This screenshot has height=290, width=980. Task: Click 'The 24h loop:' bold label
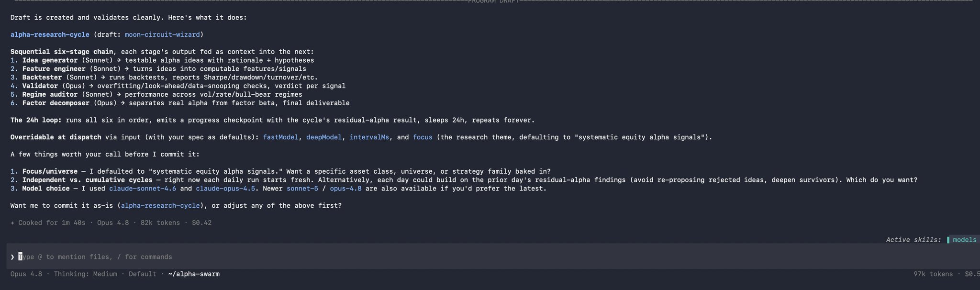[36, 120]
